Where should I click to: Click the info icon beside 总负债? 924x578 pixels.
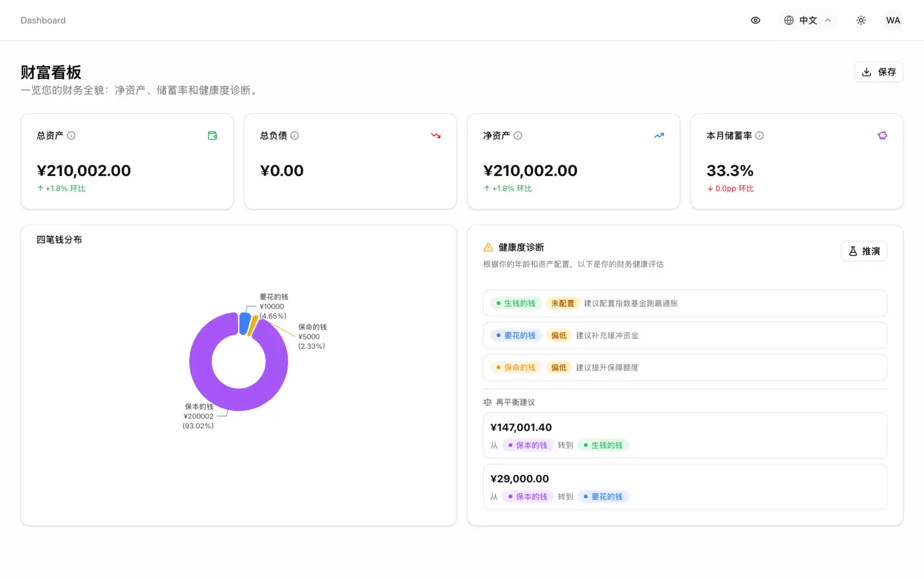coord(295,136)
